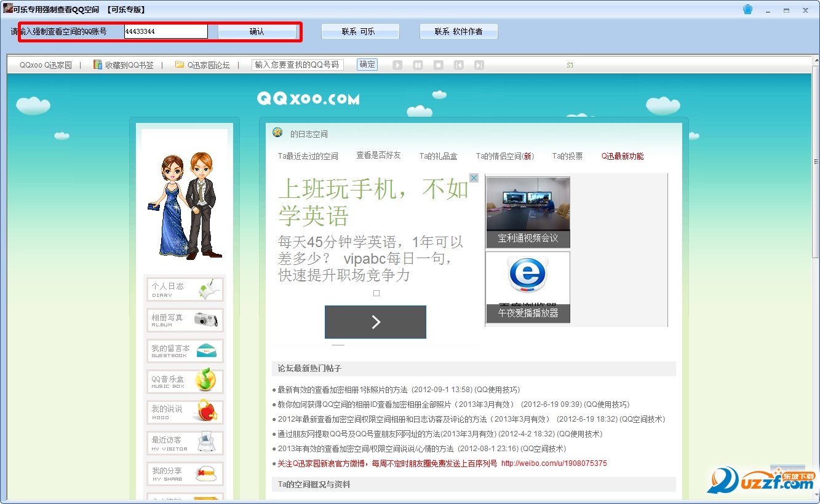Open the post 2013年有效的查看加密空间/权限空间说说
This screenshot has height=504, width=820.
click(x=365, y=449)
